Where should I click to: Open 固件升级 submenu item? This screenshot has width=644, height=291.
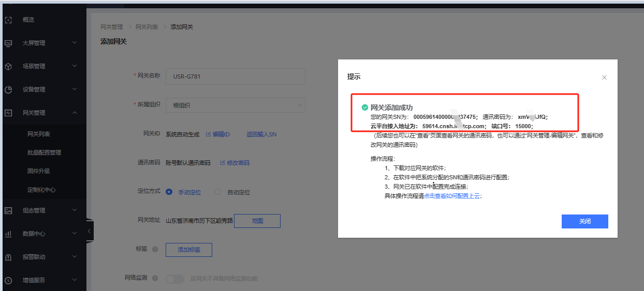click(x=38, y=171)
